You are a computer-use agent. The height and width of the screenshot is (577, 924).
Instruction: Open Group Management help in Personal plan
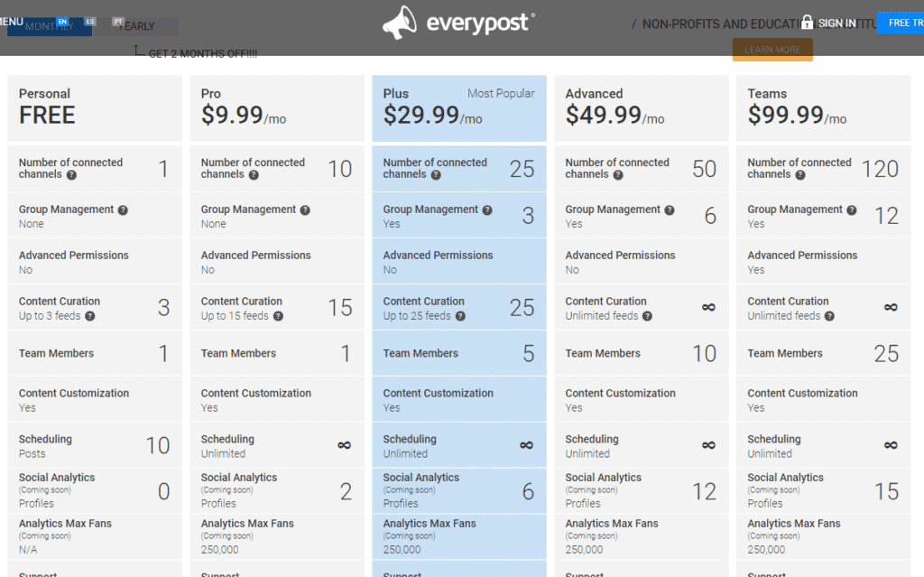tap(123, 210)
